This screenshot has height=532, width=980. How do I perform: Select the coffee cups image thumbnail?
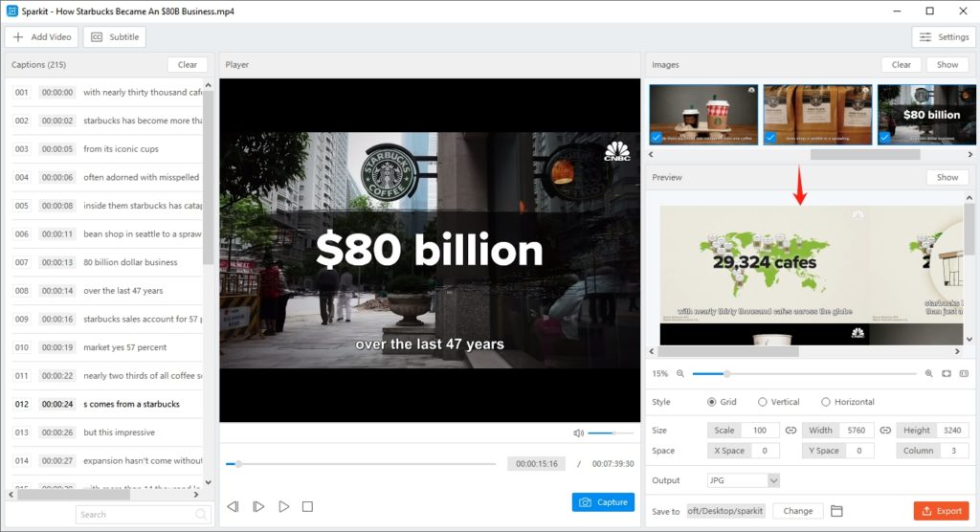coord(703,115)
